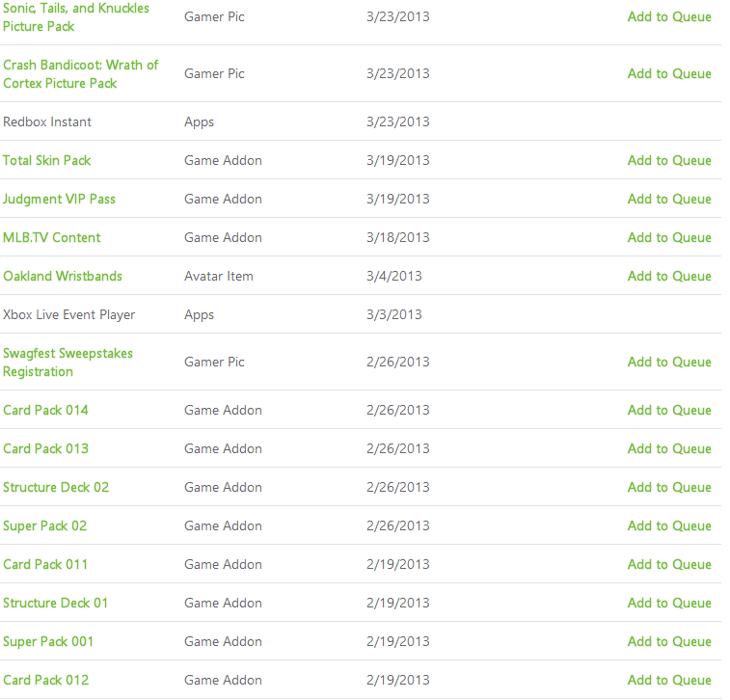Open Sonic, Tails, and Knuckles Picture Pack link
The height and width of the screenshot is (700, 730).
tap(76, 17)
